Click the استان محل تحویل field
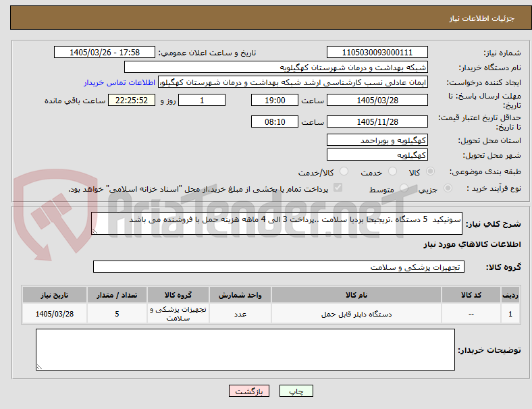 (x=377, y=140)
